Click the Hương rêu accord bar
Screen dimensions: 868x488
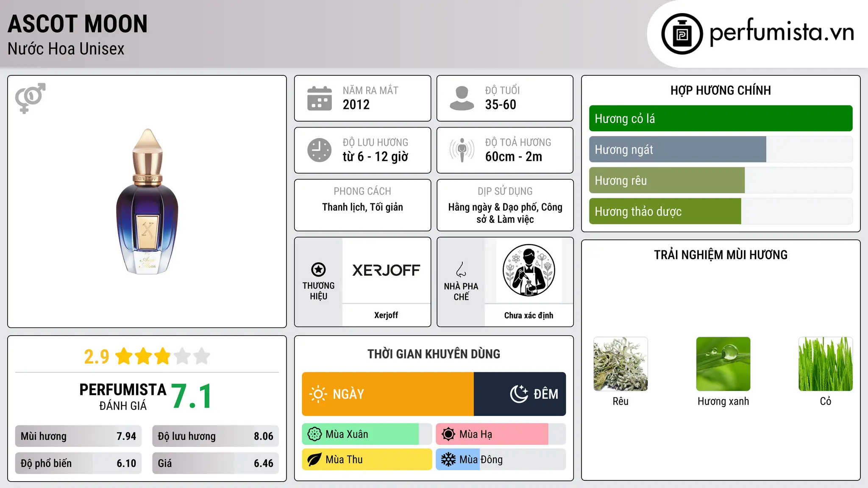coord(721,180)
